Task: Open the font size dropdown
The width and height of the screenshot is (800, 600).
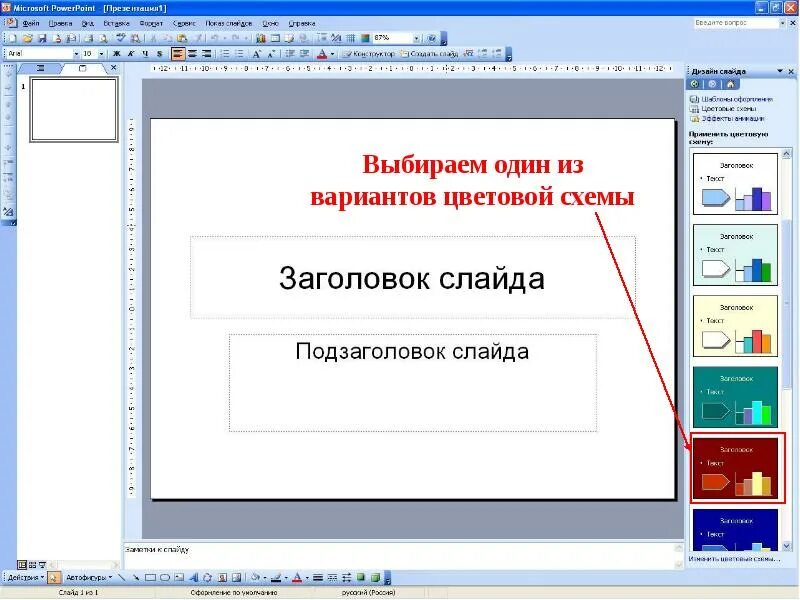Action: tap(101, 54)
